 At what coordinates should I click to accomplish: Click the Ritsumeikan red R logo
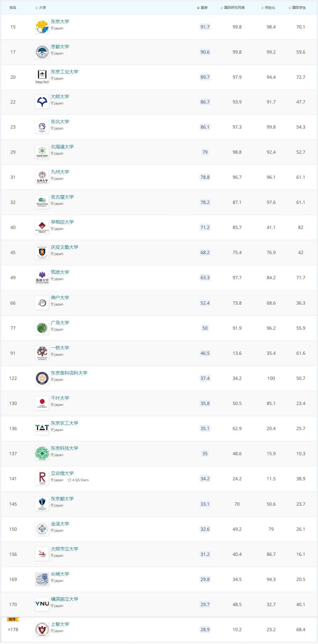pos(42,479)
